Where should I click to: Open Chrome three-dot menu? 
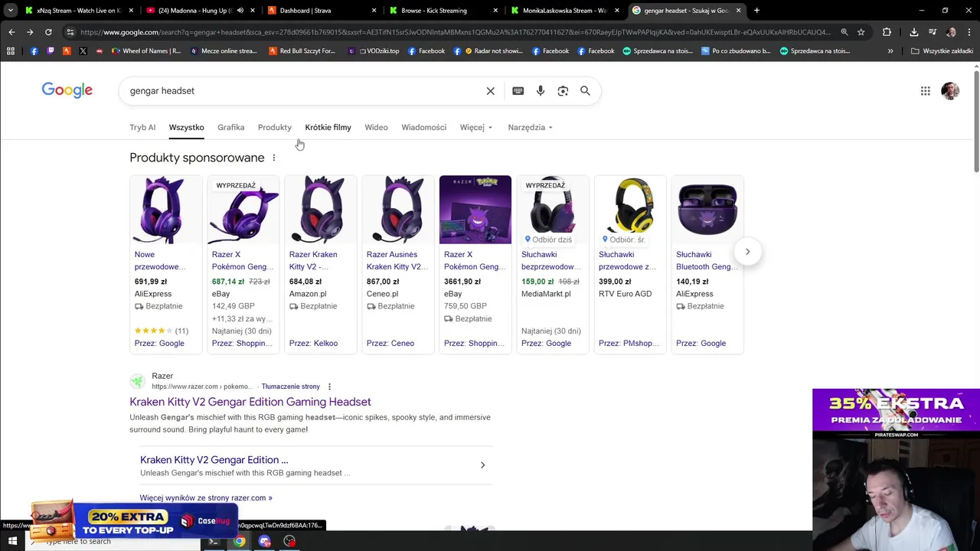969,32
